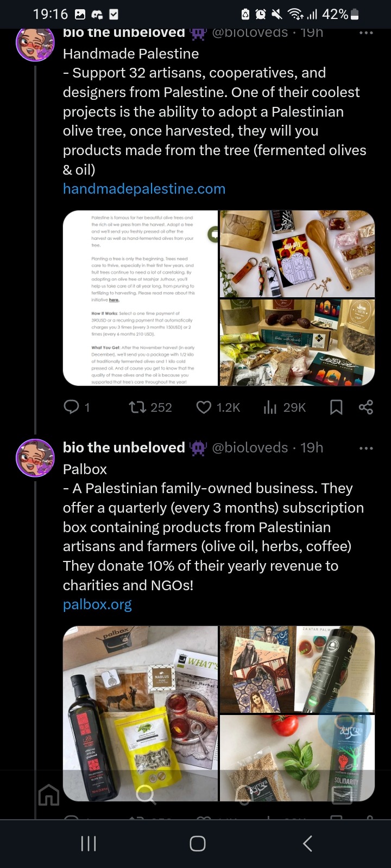Open the Android recent apps button
The image size is (391, 868).
(x=89, y=844)
